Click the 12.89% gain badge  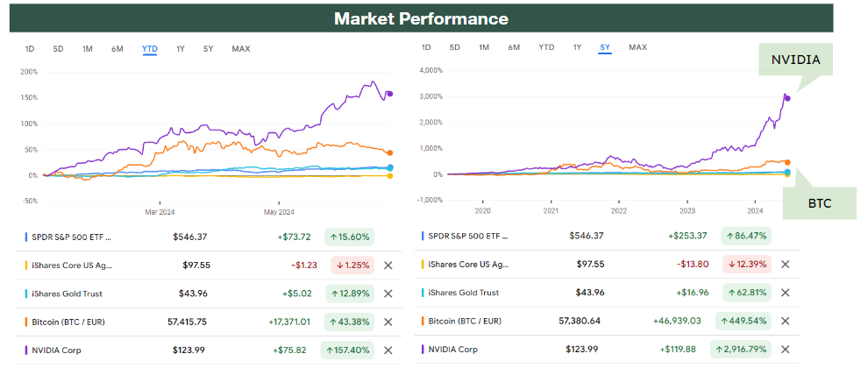pos(349,294)
